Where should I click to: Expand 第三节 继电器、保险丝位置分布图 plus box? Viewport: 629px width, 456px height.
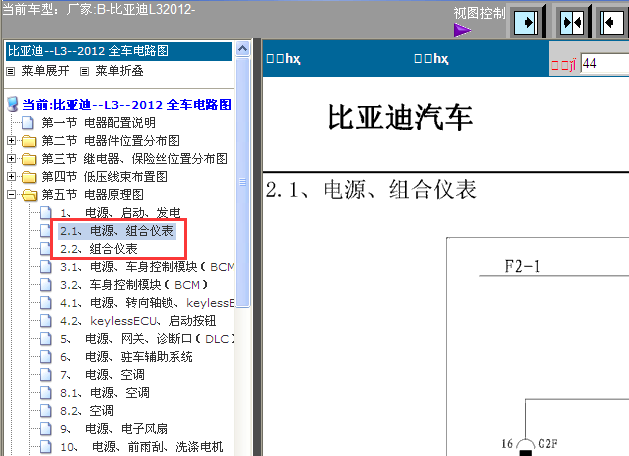pos(11,158)
